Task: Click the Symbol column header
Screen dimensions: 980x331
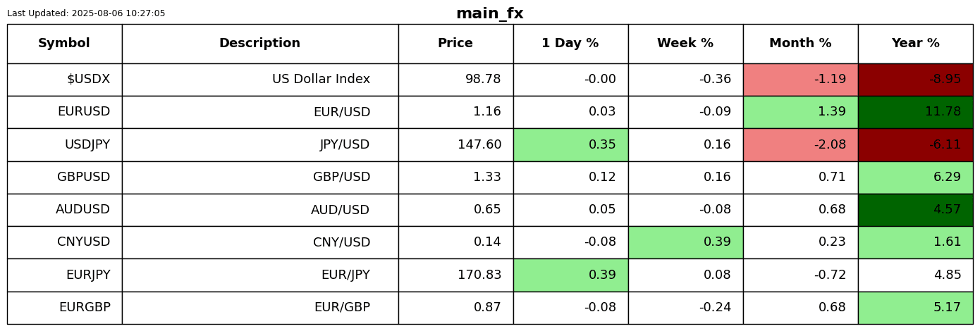Action: click(64, 44)
